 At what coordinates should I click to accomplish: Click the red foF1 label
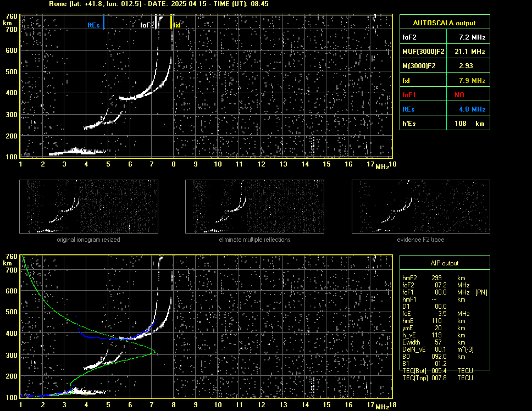click(409, 95)
